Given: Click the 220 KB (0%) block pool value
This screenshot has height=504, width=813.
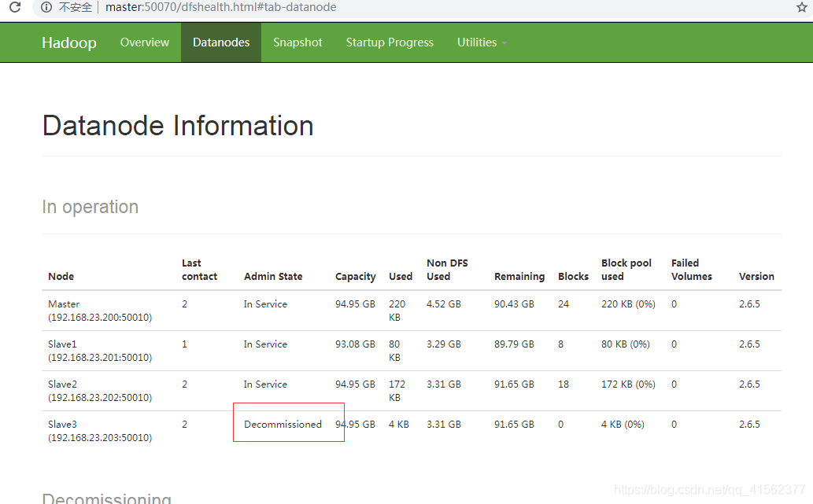Looking at the screenshot, I should pos(628,304).
